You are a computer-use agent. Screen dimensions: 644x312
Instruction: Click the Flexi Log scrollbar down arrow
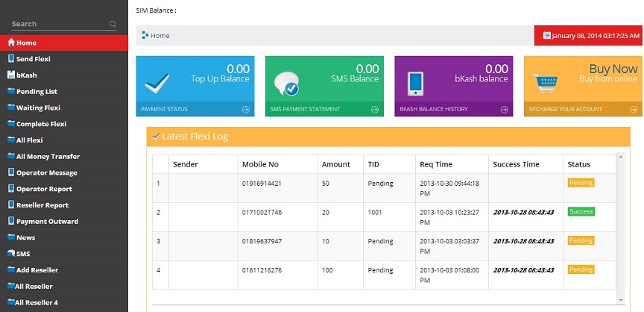click(x=621, y=300)
